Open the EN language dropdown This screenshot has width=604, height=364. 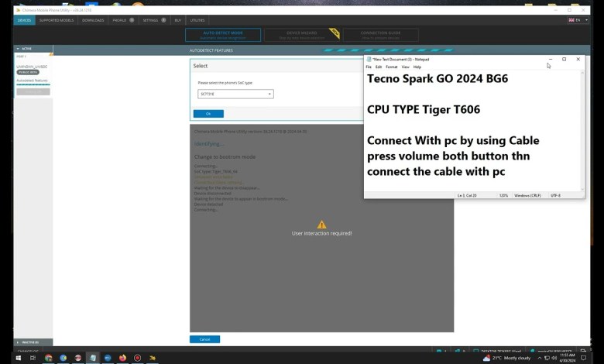pyautogui.click(x=578, y=20)
